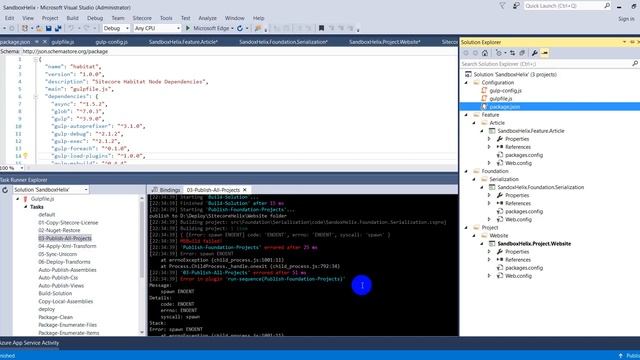
Task: Collapse the dependencies block on line 6
Action: 36,96
